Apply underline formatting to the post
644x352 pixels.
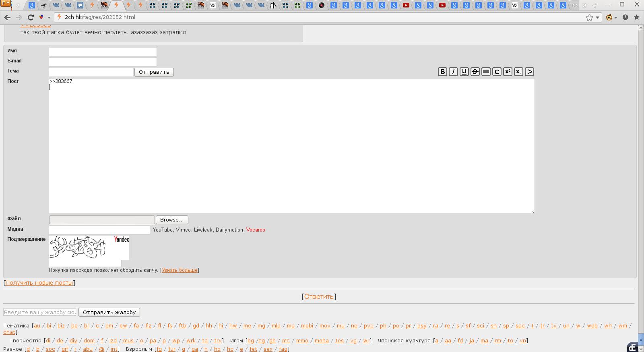pyautogui.click(x=464, y=72)
